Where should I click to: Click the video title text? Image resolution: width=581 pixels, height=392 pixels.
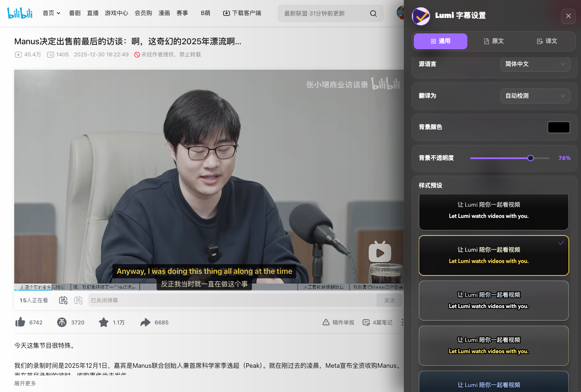click(x=128, y=41)
